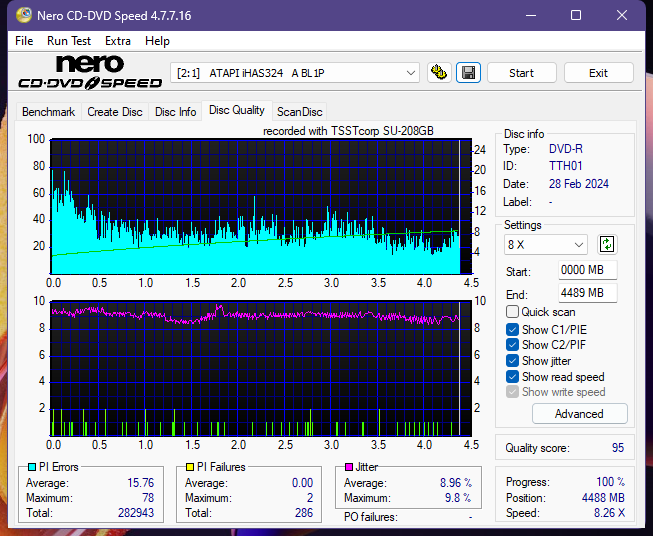Click Jitter average 8.96 %
This screenshot has height=536, width=653.
(456, 483)
